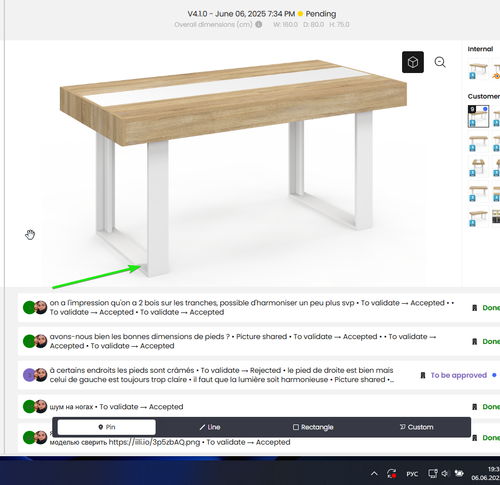Click icon beside Done on 'шум на ногах' row
Image resolution: width=500 pixels, height=485 pixels.
[x=475, y=407]
